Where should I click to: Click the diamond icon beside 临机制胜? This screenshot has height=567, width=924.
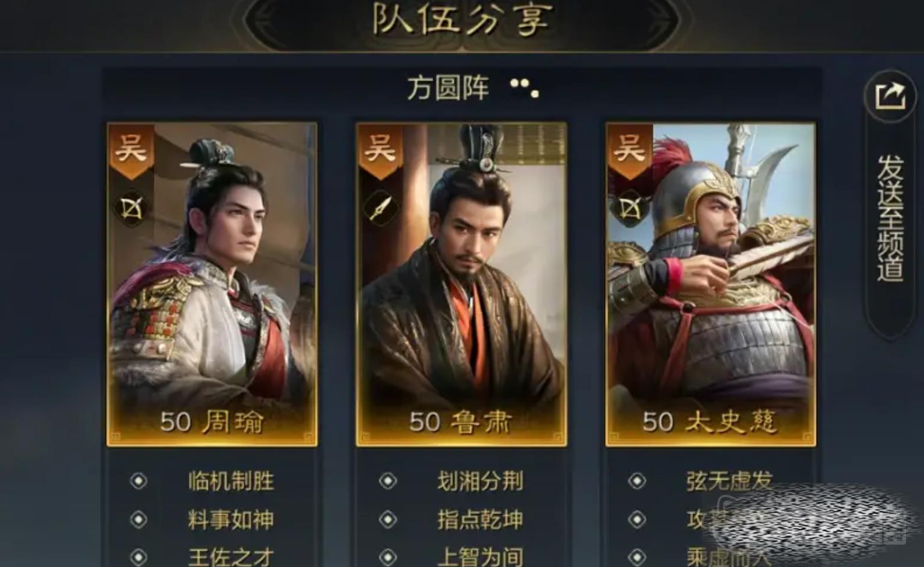138,481
